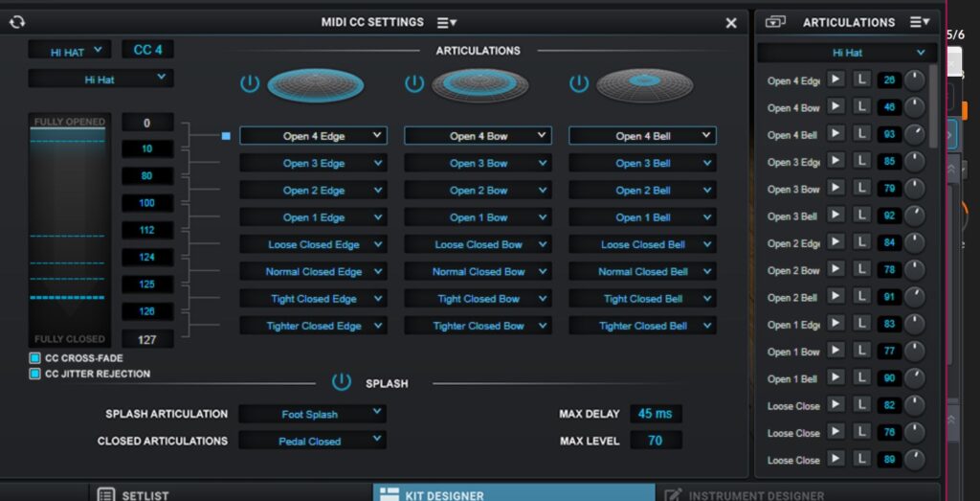980x501 pixels.
Task: Click the Learn button for Open 4 Bow
Action: coord(862,106)
